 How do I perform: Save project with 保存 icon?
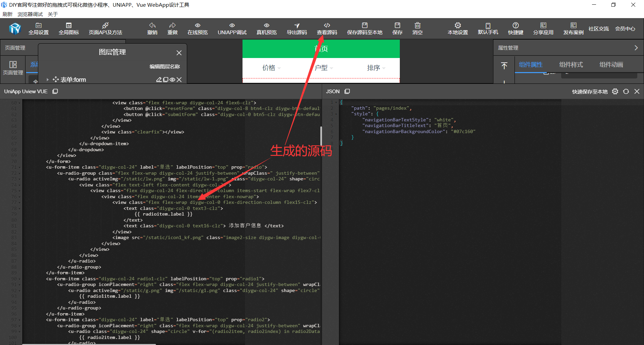(x=397, y=29)
